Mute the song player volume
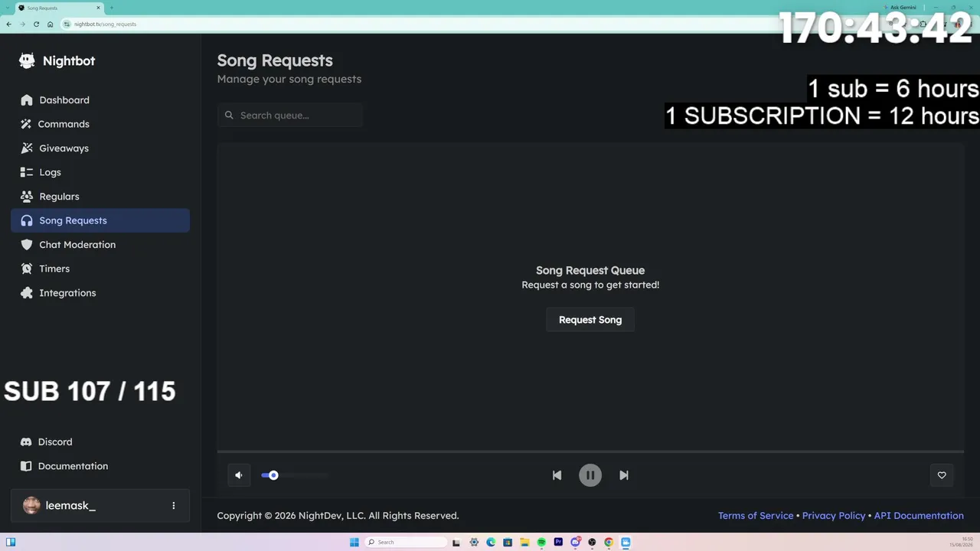The image size is (980, 551). click(x=239, y=475)
